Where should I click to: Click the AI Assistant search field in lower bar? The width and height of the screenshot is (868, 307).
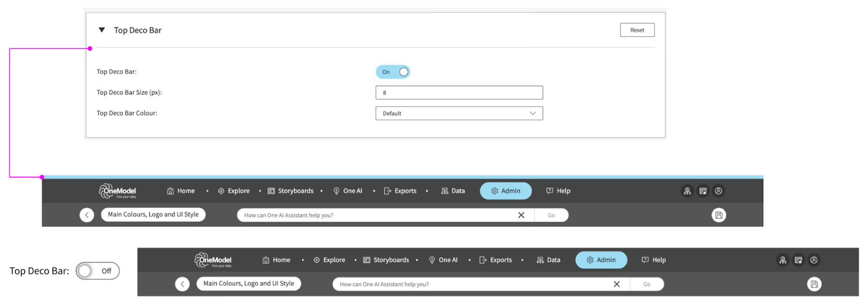point(467,284)
